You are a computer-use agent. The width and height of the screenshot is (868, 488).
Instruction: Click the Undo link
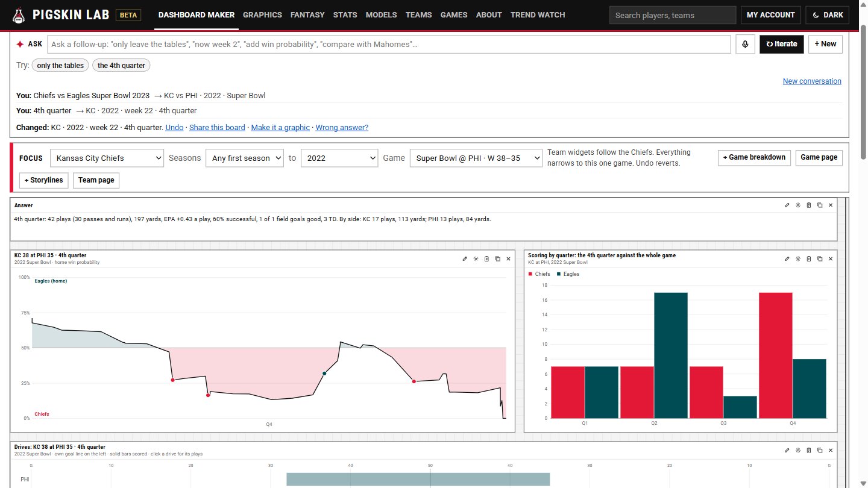174,128
